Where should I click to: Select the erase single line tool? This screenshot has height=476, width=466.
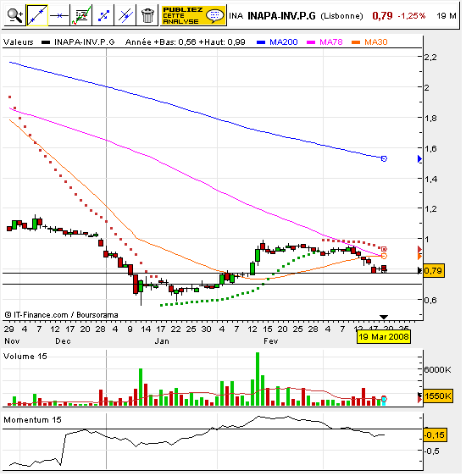click(x=125, y=15)
